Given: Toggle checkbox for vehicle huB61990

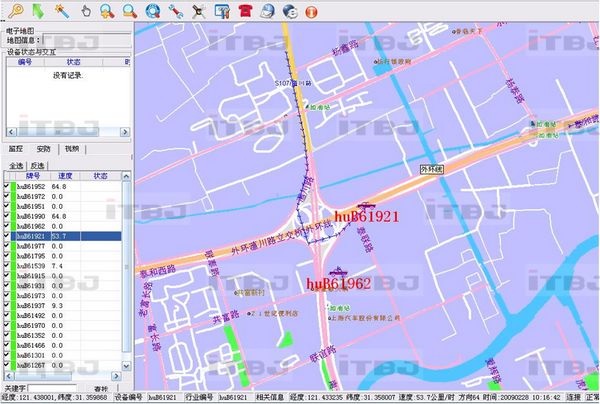Looking at the screenshot, I should point(7,216).
